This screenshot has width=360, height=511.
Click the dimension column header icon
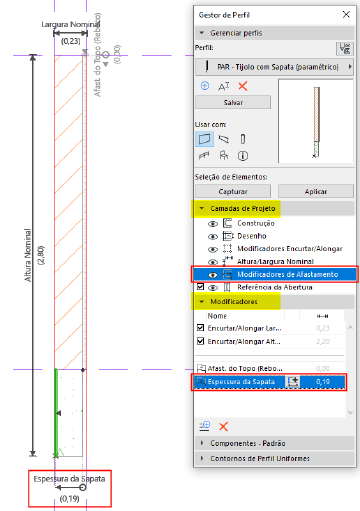pyautogui.click(x=322, y=316)
